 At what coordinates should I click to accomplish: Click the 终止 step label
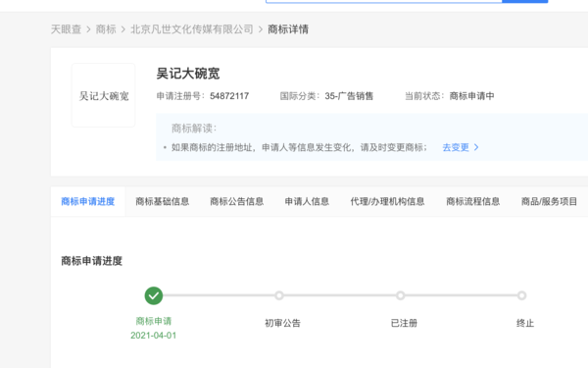[525, 323]
